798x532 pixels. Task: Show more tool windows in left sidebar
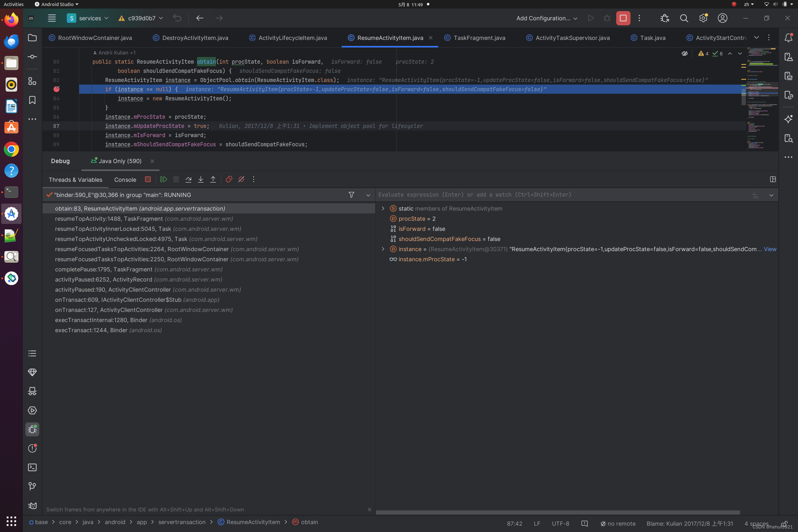click(x=32, y=119)
